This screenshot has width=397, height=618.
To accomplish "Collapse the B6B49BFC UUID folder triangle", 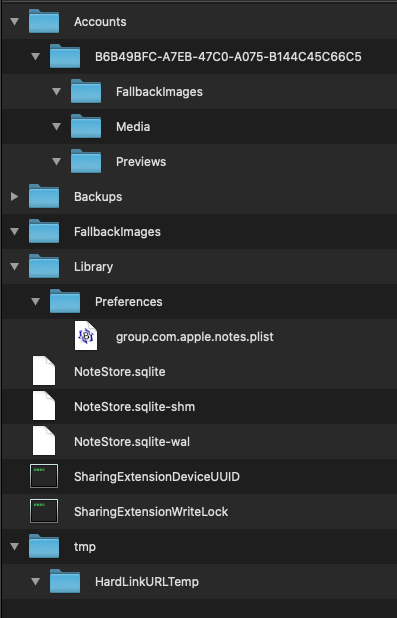I will click(x=35, y=56).
